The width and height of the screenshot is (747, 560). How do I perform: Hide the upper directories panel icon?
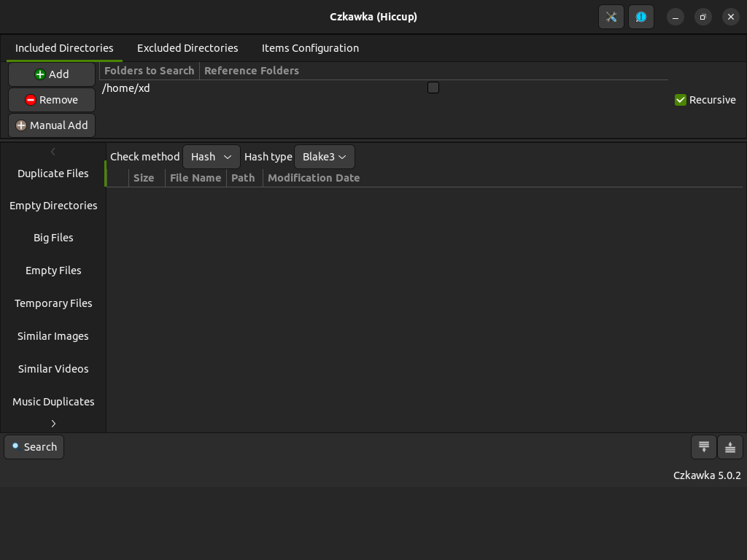point(729,447)
